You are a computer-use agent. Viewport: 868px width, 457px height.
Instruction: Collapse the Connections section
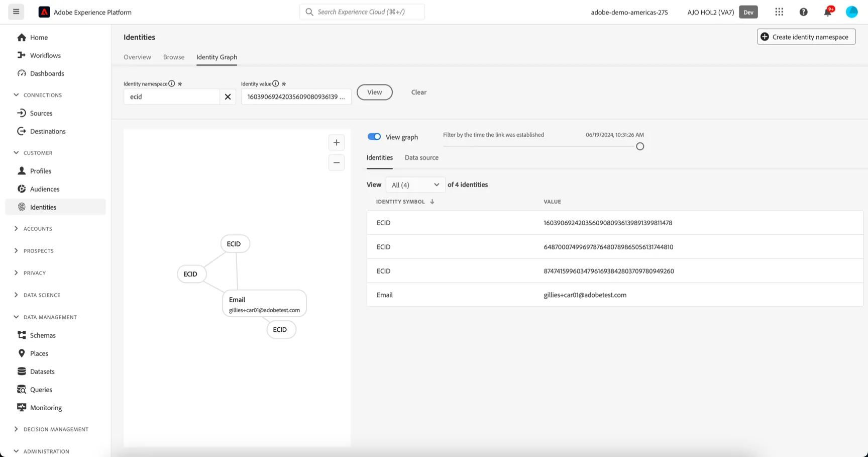[16, 95]
